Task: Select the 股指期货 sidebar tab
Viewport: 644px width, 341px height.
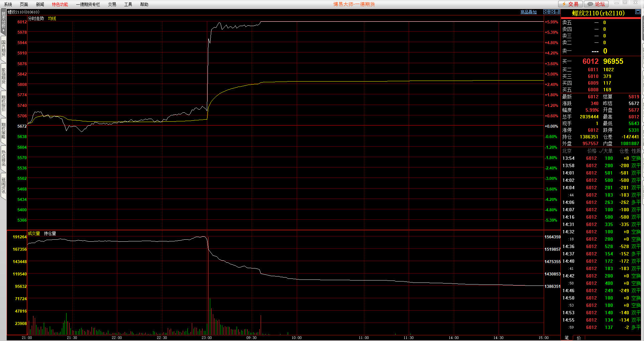Action: [3, 76]
